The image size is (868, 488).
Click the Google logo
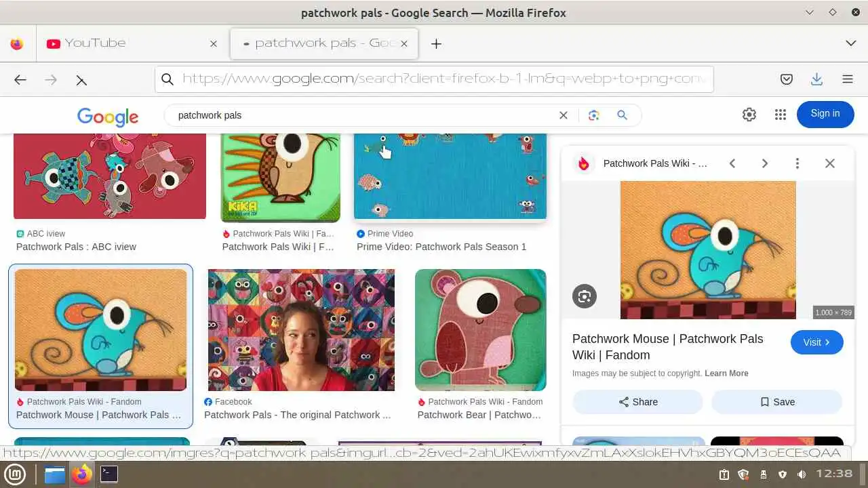pos(108,117)
